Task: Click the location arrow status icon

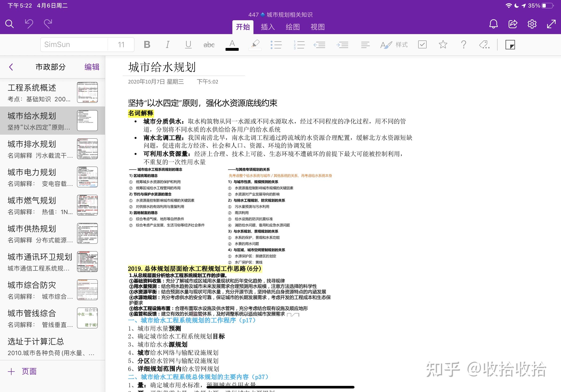Action: 523,6
